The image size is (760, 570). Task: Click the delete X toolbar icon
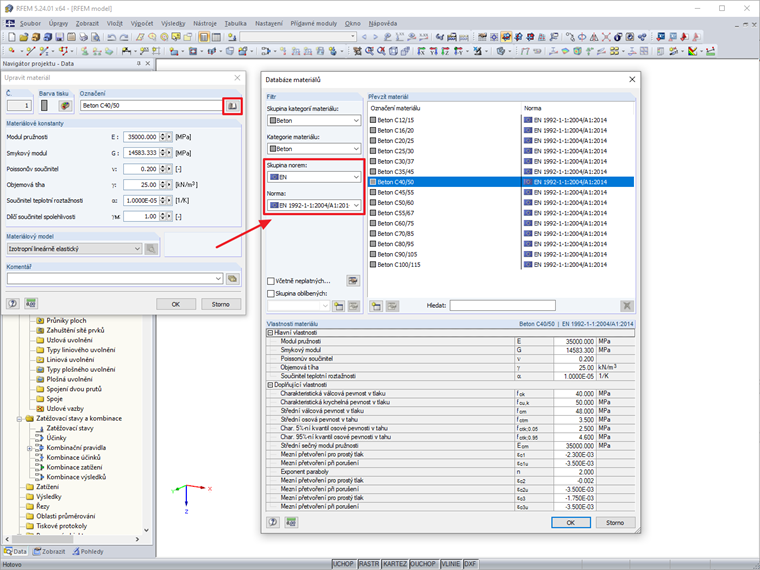(x=606, y=37)
